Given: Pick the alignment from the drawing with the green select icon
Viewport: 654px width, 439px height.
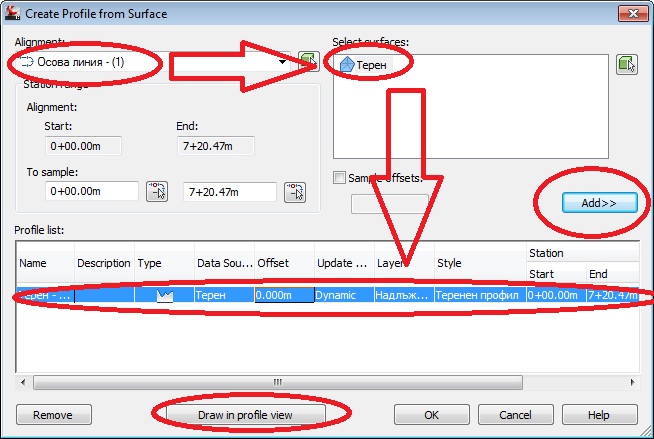Looking at the screenshot, I should pos(309,62).
